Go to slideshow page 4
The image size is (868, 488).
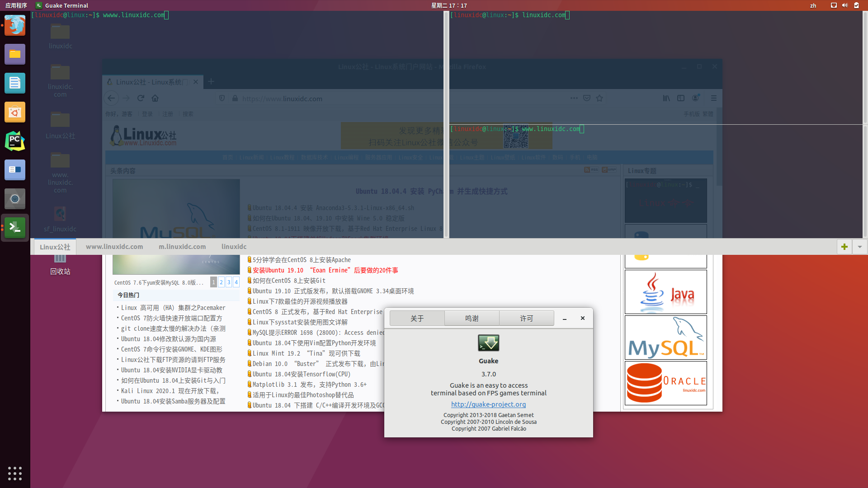(x=236, y=282)
